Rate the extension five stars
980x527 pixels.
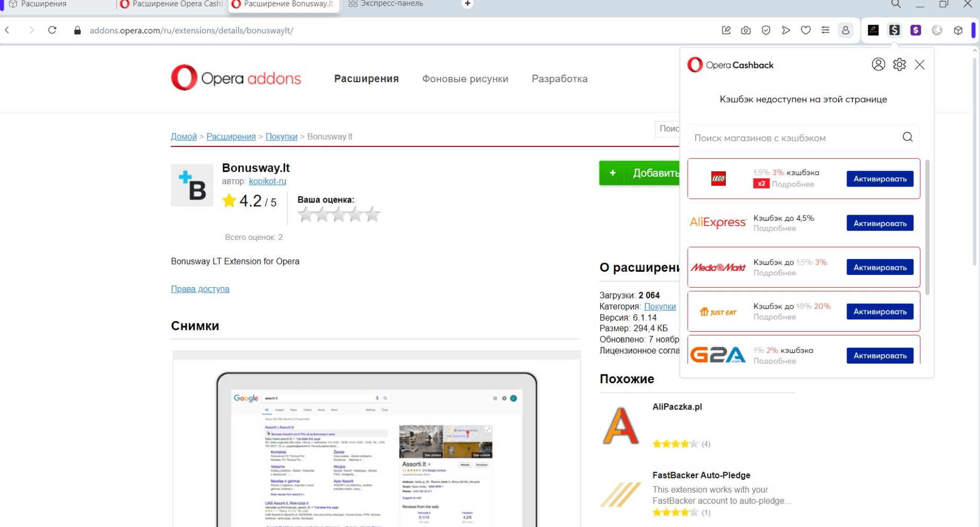pos(372,215)
